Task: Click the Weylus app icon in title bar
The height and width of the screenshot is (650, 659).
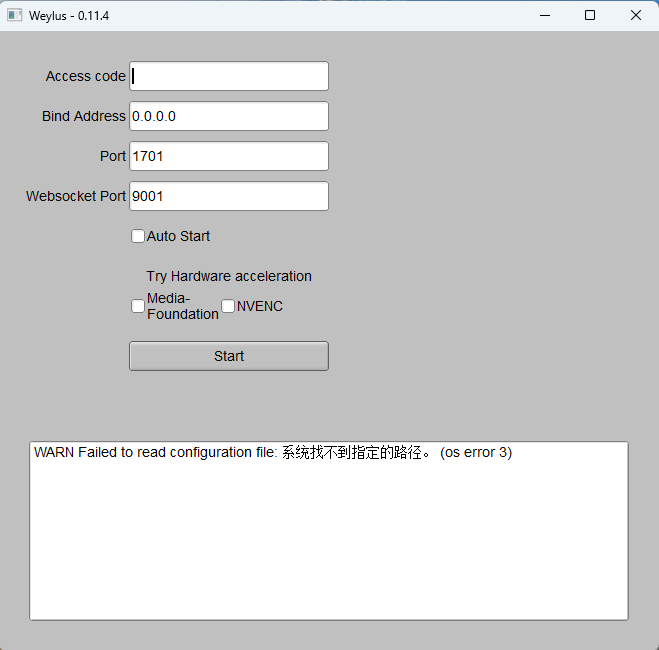Action: coord(14,16)
